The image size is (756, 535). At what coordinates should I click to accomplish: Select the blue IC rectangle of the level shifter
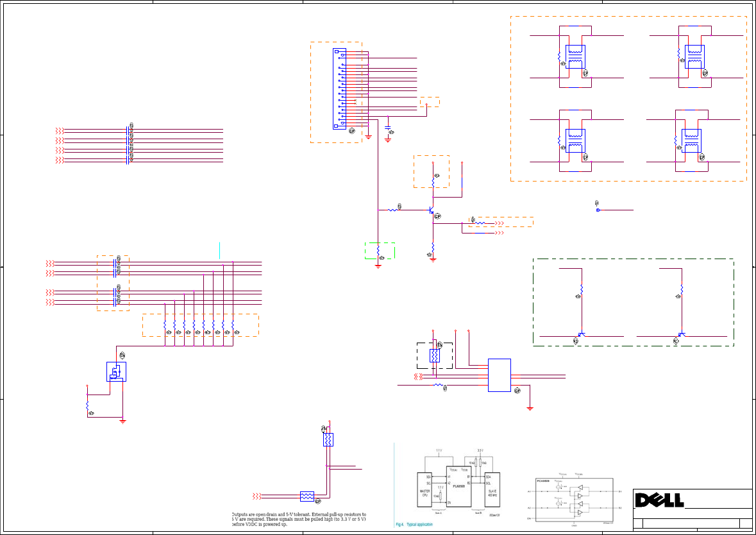pos(500,375)
